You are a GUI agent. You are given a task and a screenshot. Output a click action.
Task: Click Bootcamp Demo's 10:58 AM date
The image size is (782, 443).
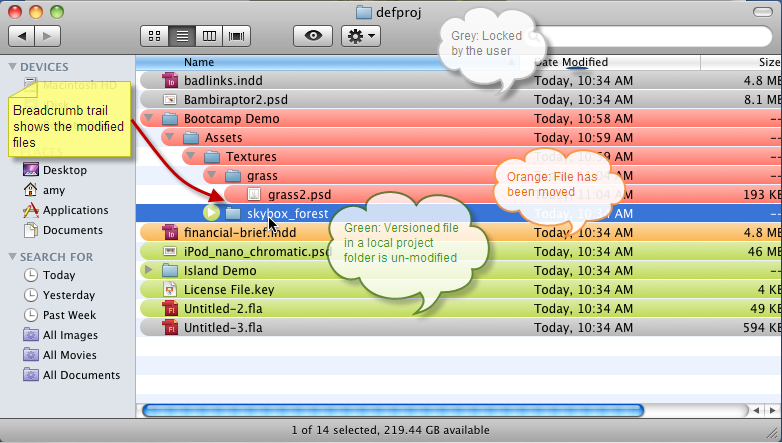pos(584,119)
